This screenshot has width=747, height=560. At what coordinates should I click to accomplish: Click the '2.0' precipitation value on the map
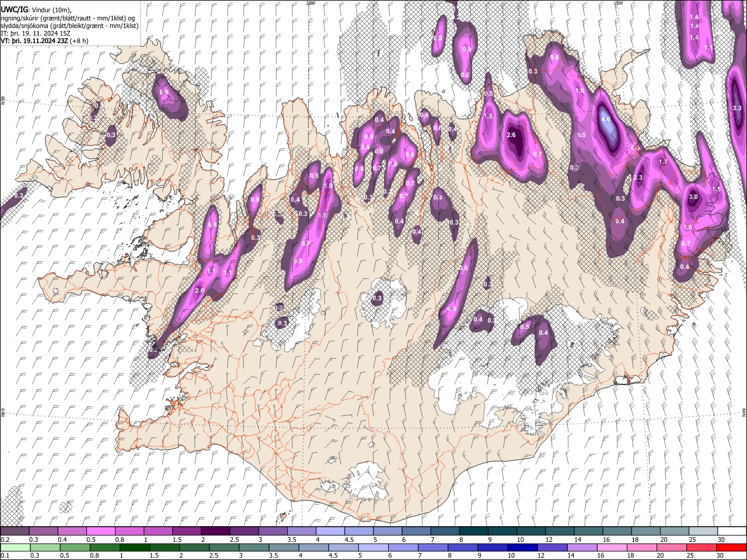[200, 290]
